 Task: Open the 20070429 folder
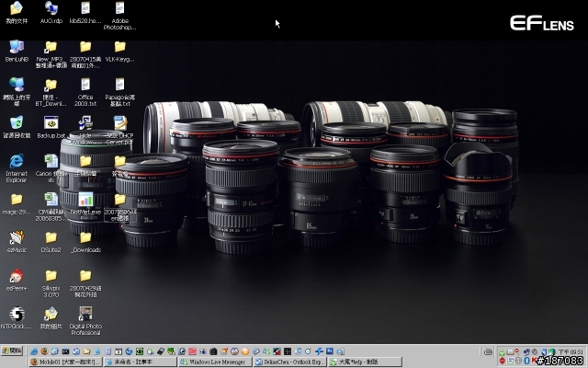(85, 283)
